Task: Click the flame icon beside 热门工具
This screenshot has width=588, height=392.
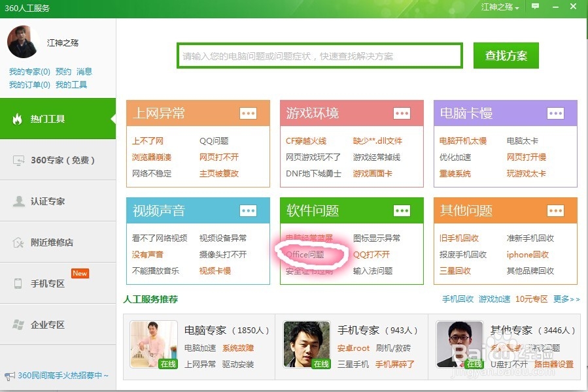Action: [x=17, y=119]
